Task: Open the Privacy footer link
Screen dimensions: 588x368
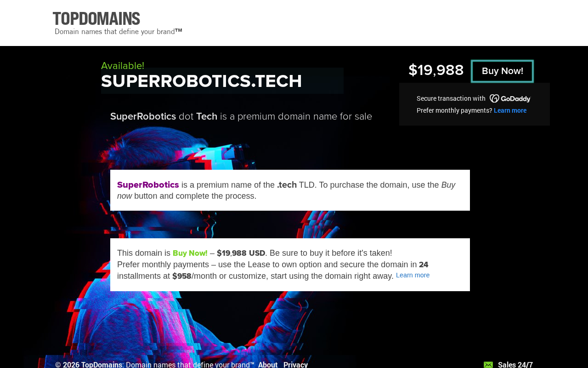Action: point(295,364)
